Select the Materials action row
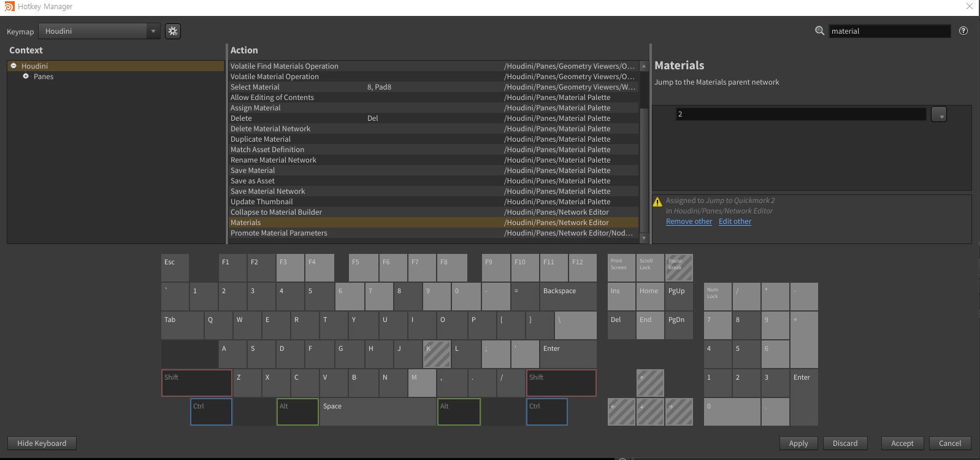 point(434,223)
